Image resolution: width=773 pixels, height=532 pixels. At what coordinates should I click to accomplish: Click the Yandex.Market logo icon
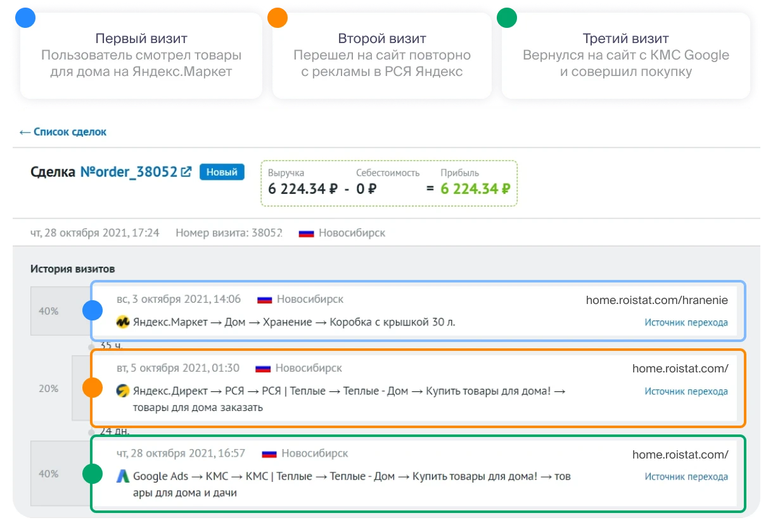tap(123, 322)
